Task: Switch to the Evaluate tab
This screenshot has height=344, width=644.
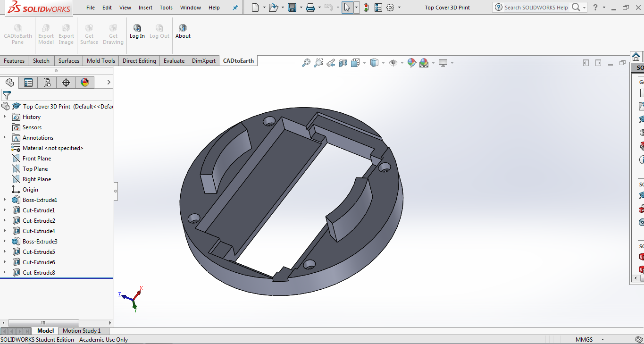Action: pyautogui.click(x=174, y=61)
